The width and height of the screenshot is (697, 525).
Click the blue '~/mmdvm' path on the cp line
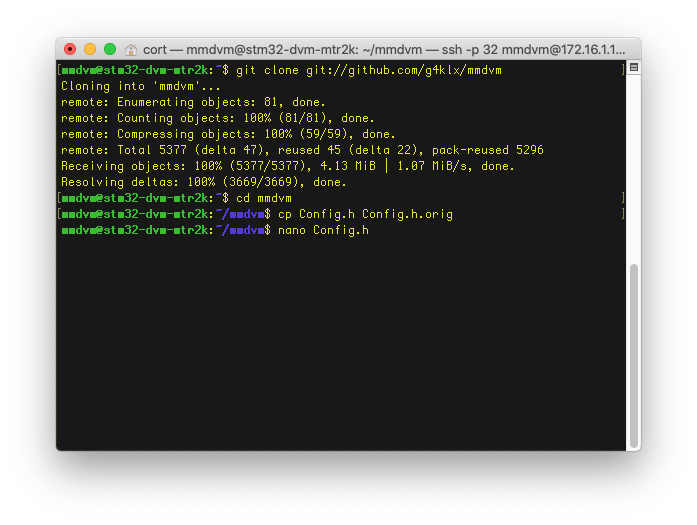click(240, 214)
